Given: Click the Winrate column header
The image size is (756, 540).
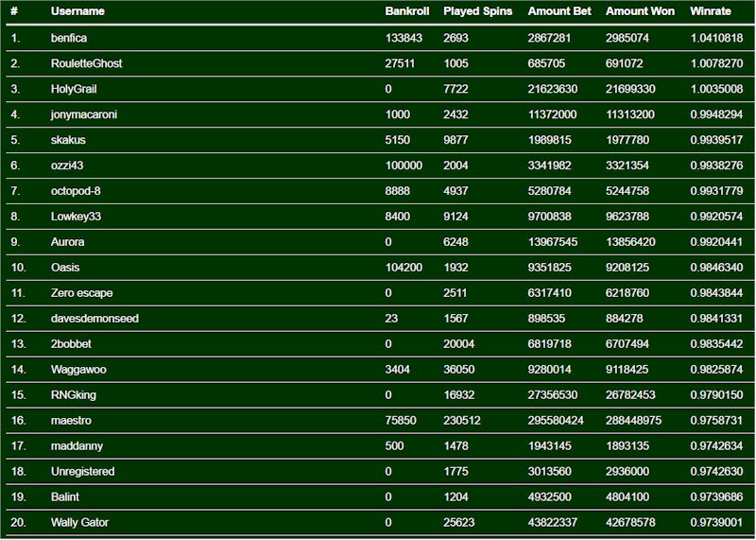Looking at the screenshot, I should click(711, 11).
